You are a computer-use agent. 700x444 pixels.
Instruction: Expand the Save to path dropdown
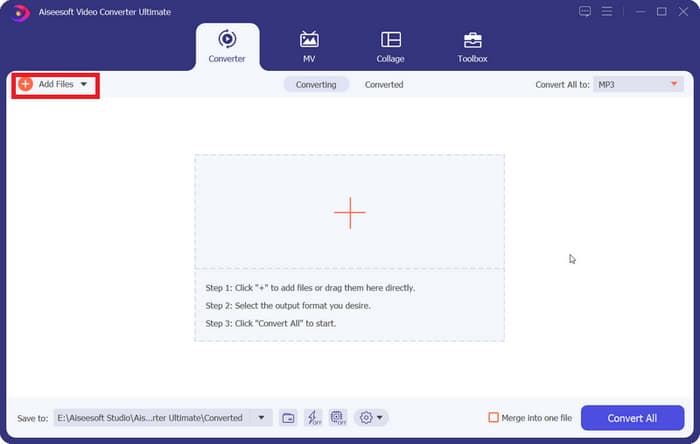[x=261, y=418]
